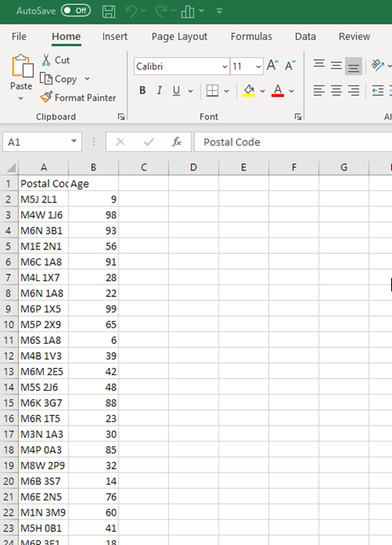Select row 5 header

(8, 246)
